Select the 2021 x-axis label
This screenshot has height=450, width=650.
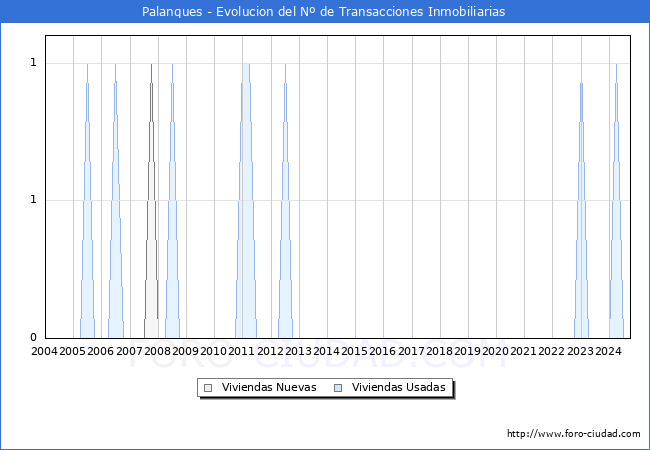(x=523, y=351)
